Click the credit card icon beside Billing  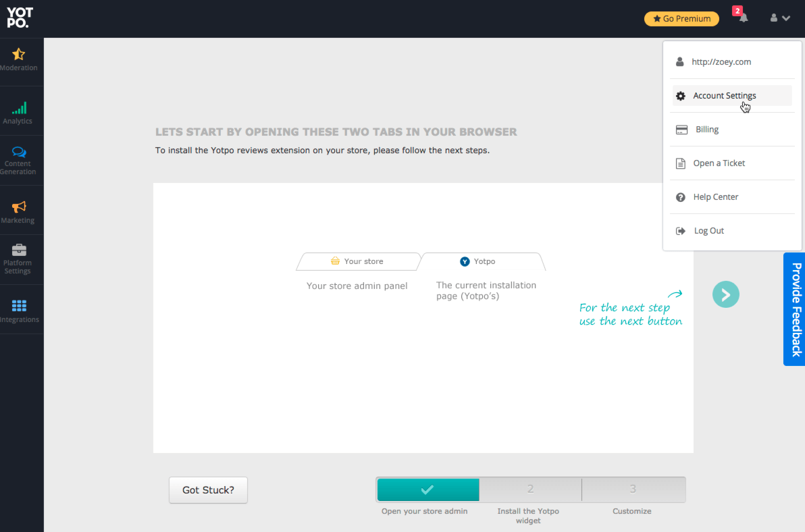point(682,130)
